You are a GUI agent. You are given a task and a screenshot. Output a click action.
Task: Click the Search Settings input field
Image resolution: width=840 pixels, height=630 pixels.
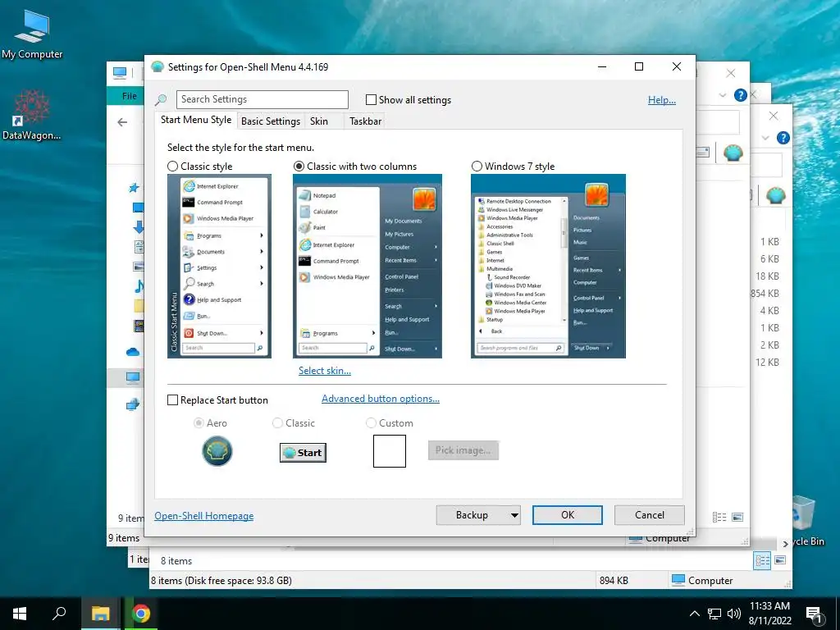262,99
